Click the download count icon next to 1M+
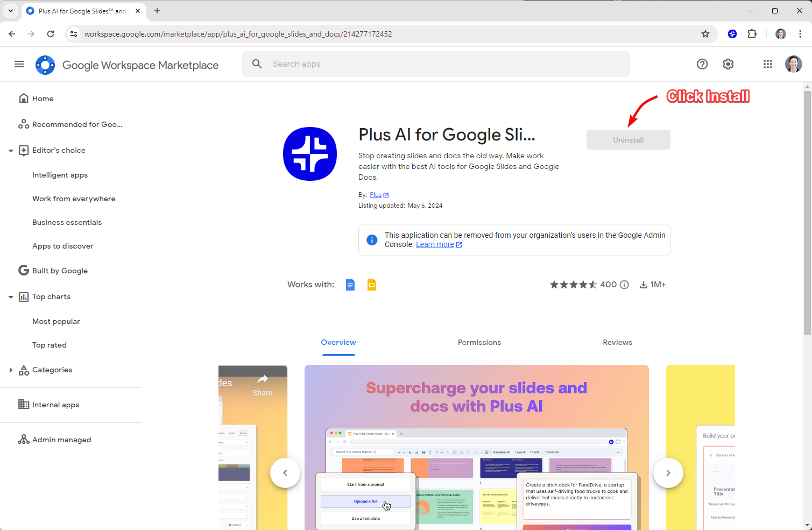The image size is (812, 530). pos(644,285)
